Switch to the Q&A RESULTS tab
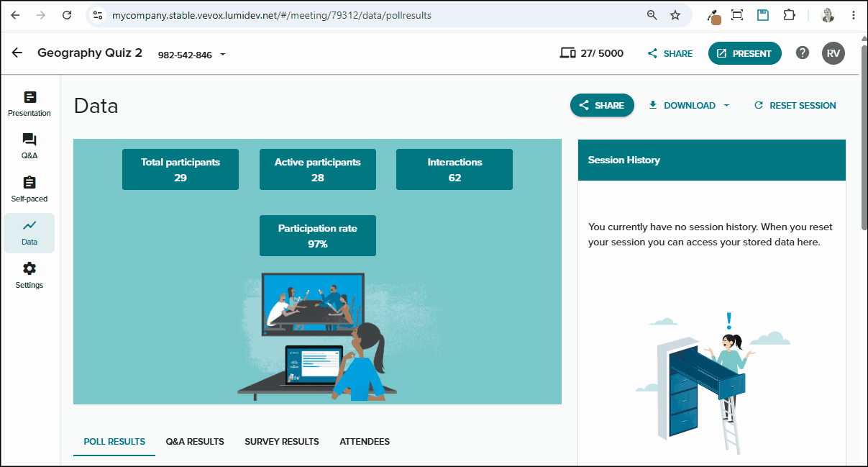 coord(195,442)
